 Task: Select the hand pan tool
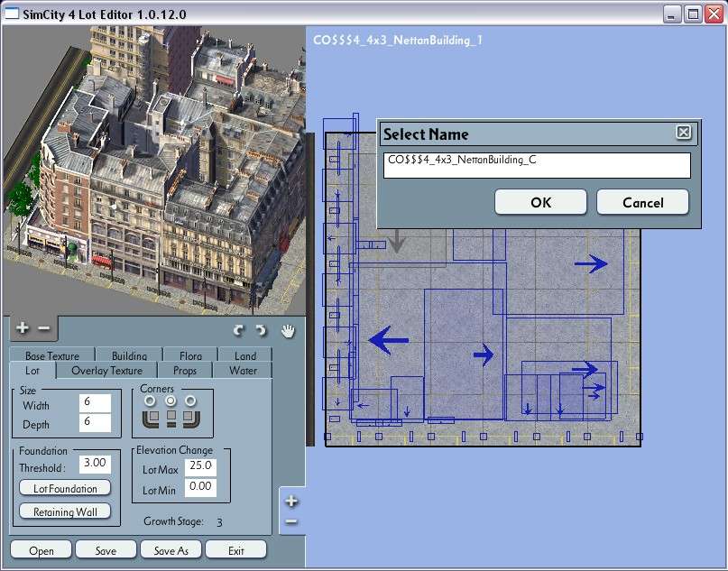coord(289,330)
